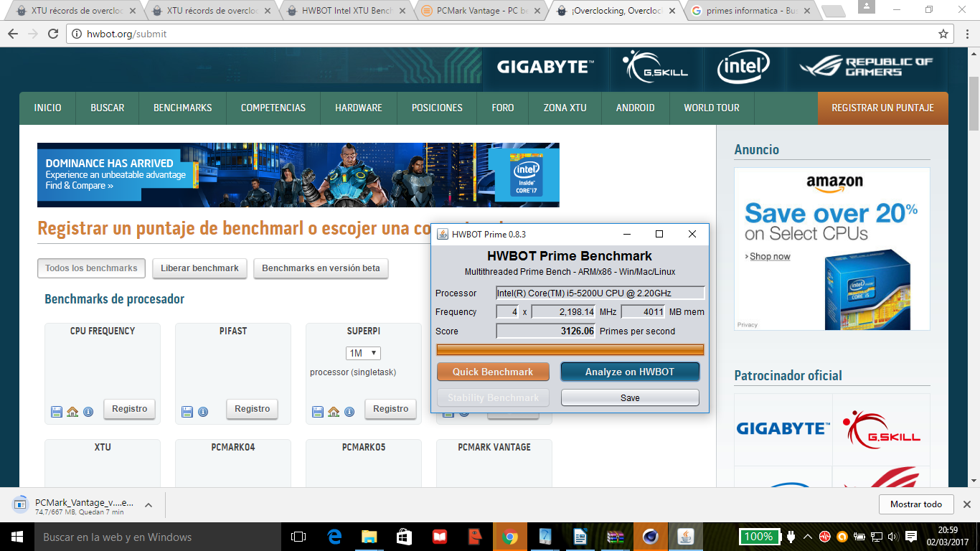980x551 pixels.
Task: Open the COMPETENCIAS menu
Action: (273, 108)
